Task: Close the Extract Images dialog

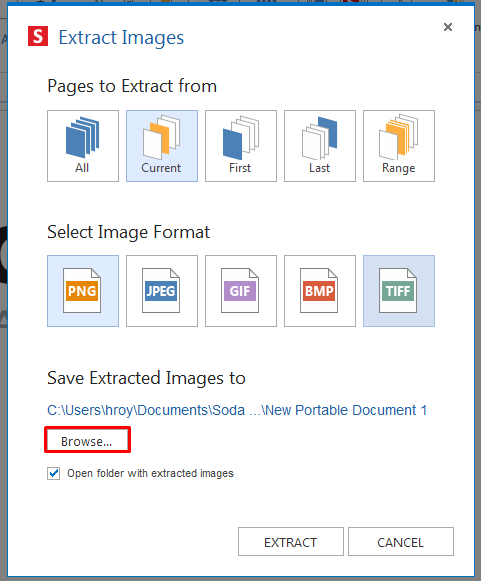Action: [x=448, y=27]
